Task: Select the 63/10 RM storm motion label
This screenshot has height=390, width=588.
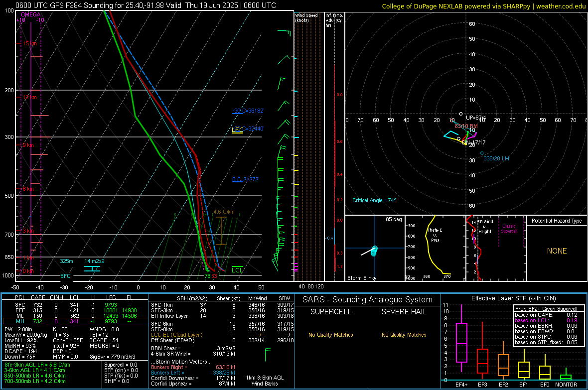Action: pyautogui.click(x=466, y=126)
